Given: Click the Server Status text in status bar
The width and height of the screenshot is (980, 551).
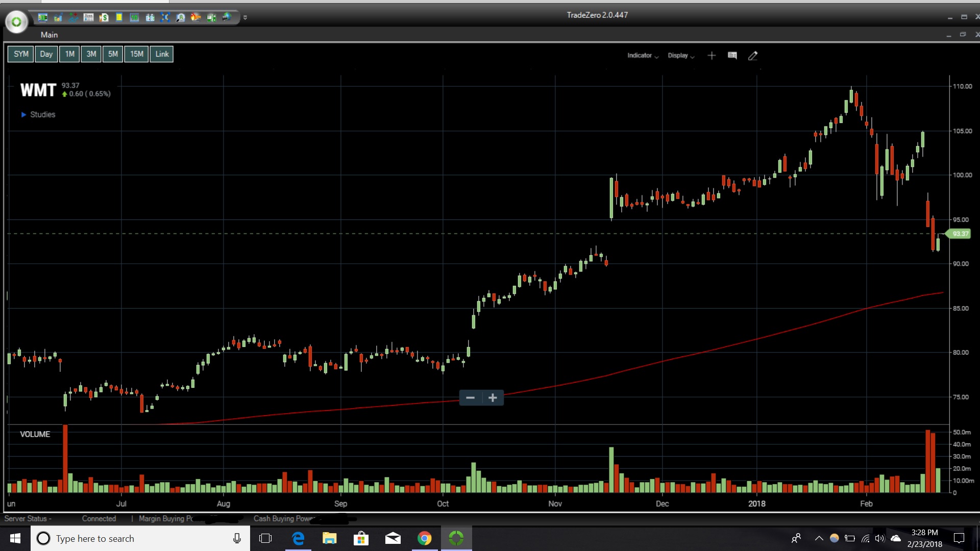Looking at the screenshot, I should pyautogui.click(x=28, y=518).
